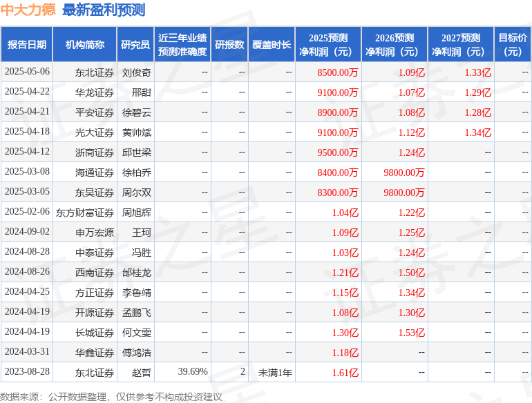
Task: Click researcher 王珂
Action: 141,233
